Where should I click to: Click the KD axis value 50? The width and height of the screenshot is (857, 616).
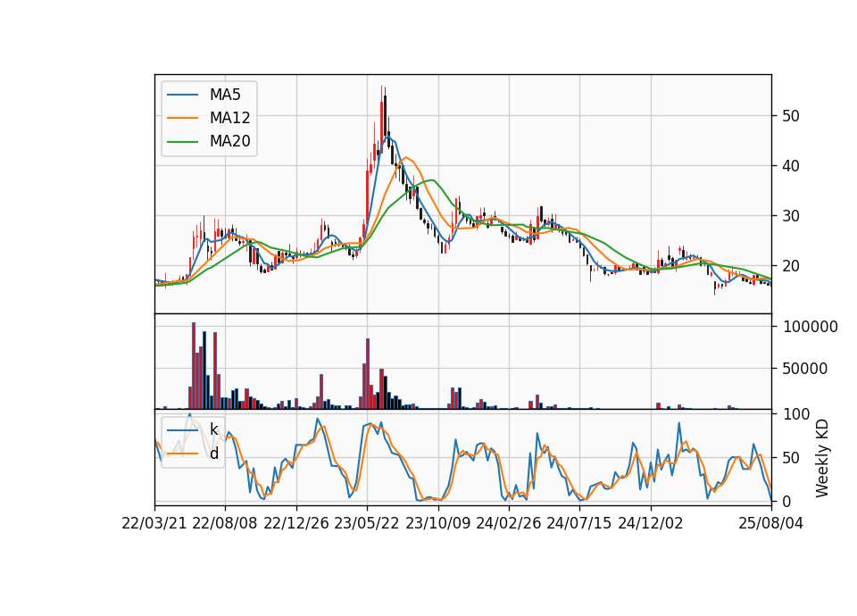click(790, 457)
